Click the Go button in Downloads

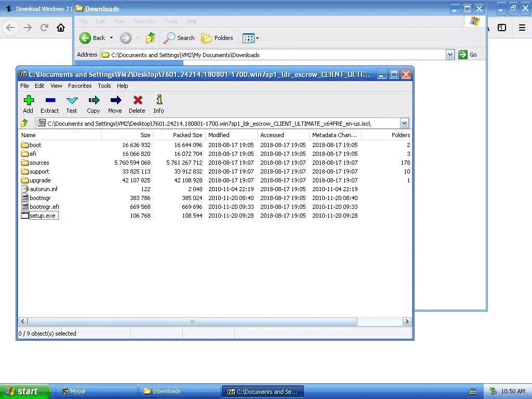[x=468, y=55]
